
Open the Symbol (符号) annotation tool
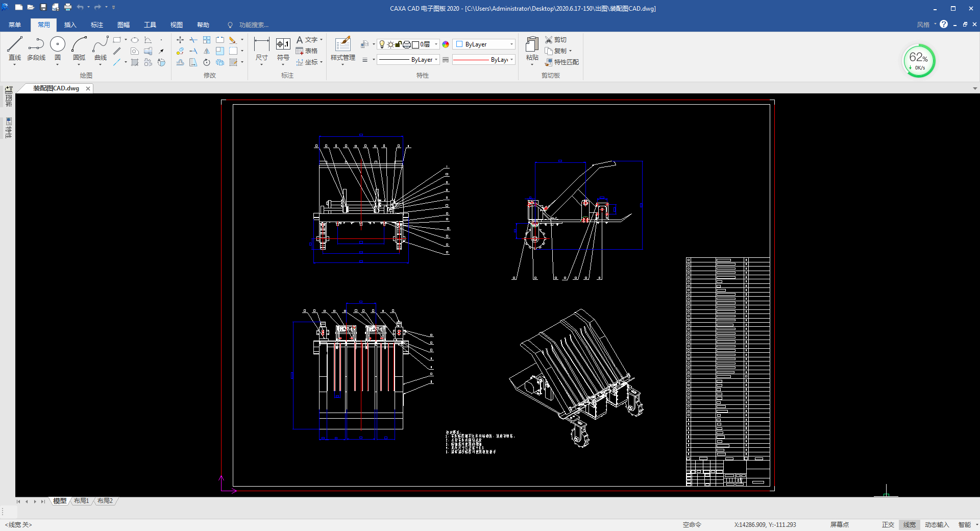tap(283, 49)
